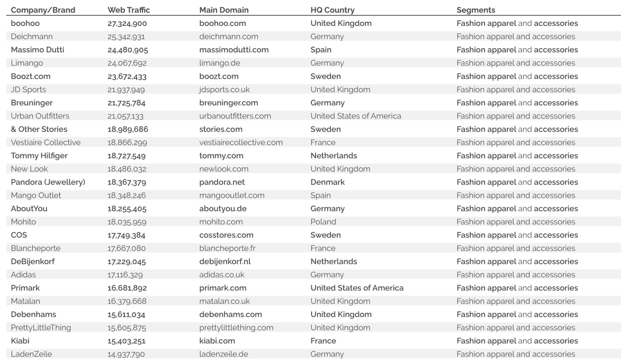Click the Main Domain column header
This screenshot has width=628, height=364.
[224, 10]
